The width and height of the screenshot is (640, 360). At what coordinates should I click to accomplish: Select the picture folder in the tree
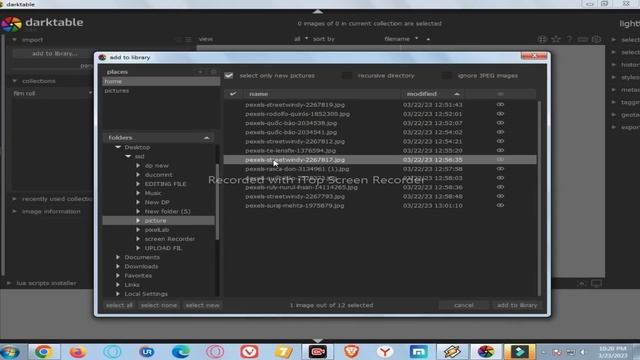pos(158,220)
